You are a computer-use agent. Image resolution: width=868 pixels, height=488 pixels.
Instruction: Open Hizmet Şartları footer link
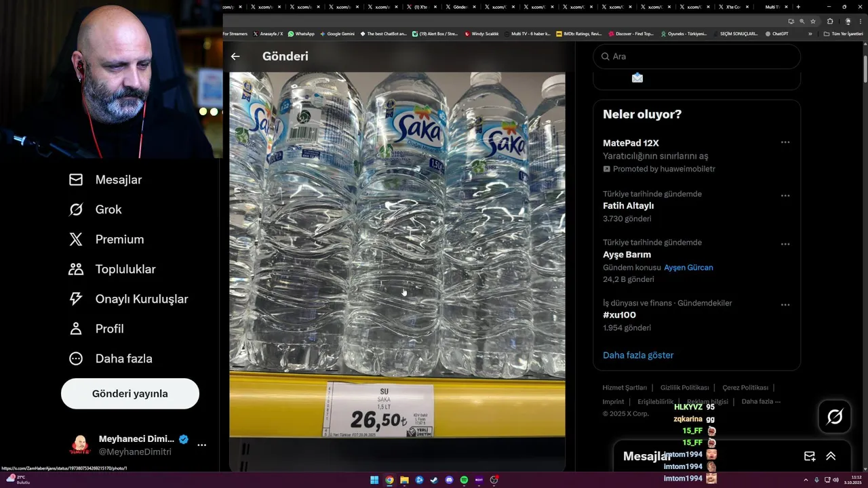coord(625,388)
